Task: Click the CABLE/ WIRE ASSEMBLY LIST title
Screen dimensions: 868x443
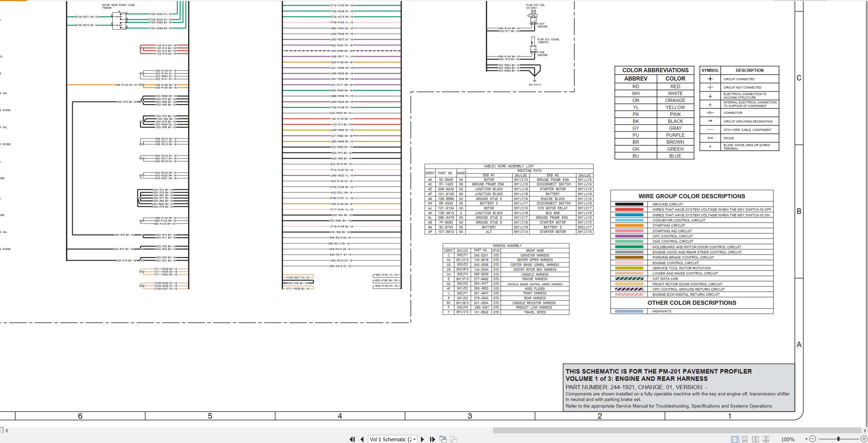Action: (x=509, y=166)
